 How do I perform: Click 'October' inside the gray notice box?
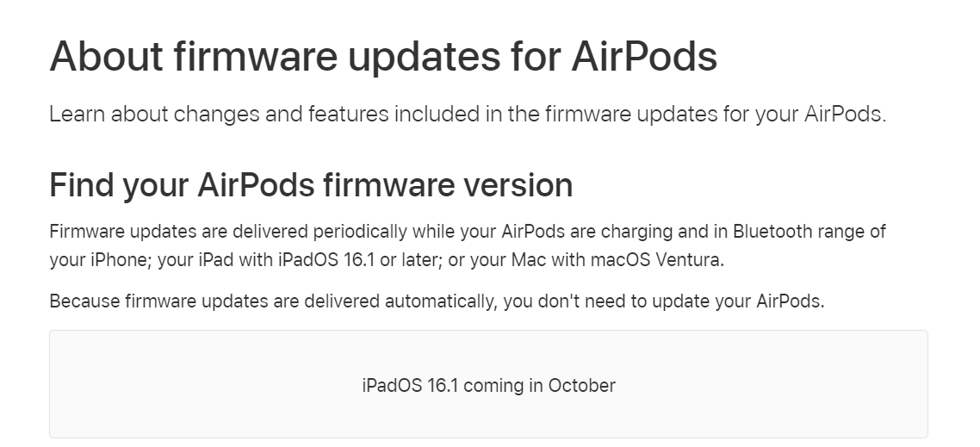coord(581,385)
